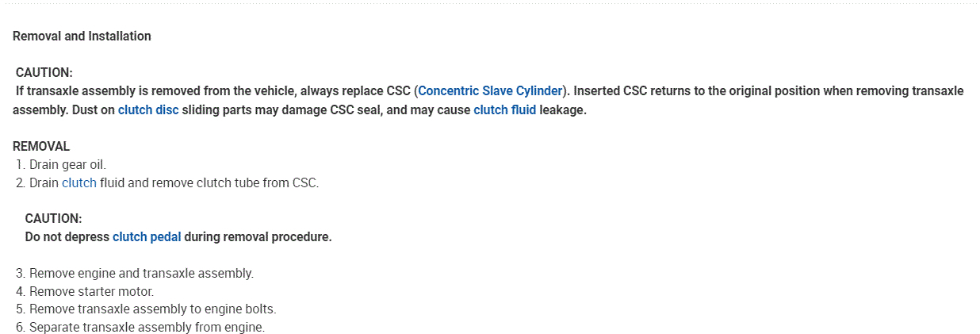
Task: Follow the clutch disc link
Action: coord(148,109)
